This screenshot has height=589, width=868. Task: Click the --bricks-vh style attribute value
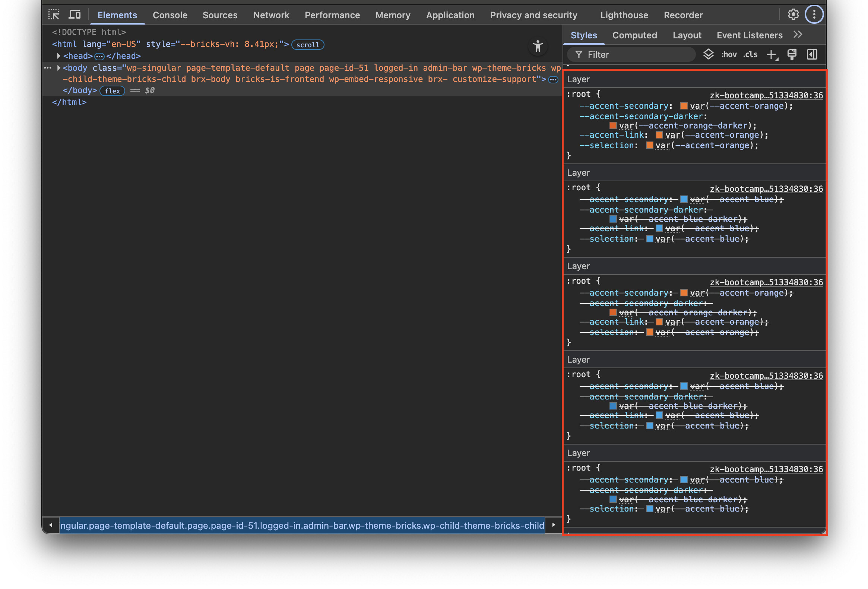230,44
